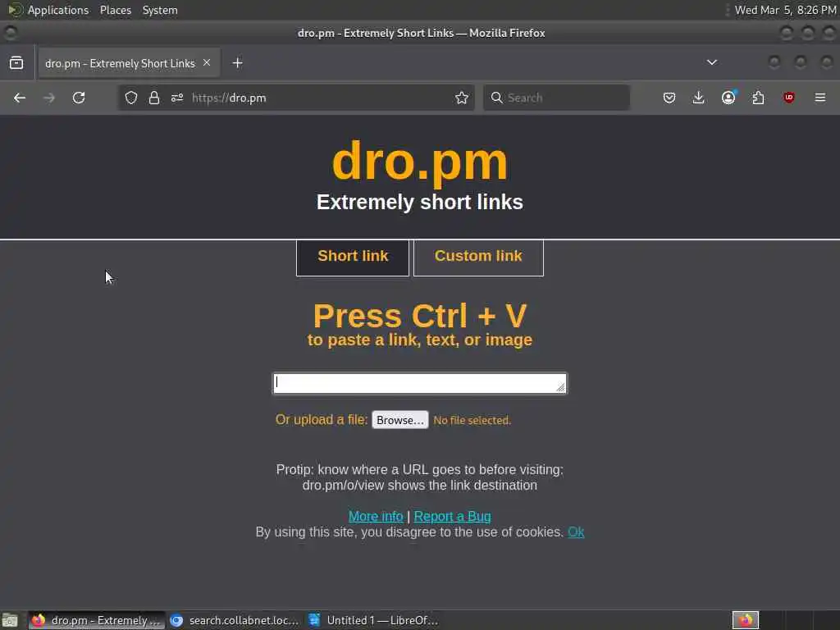840x630 pixels.
Task: Open the Applications menu
Action: (x=58, y=10)
